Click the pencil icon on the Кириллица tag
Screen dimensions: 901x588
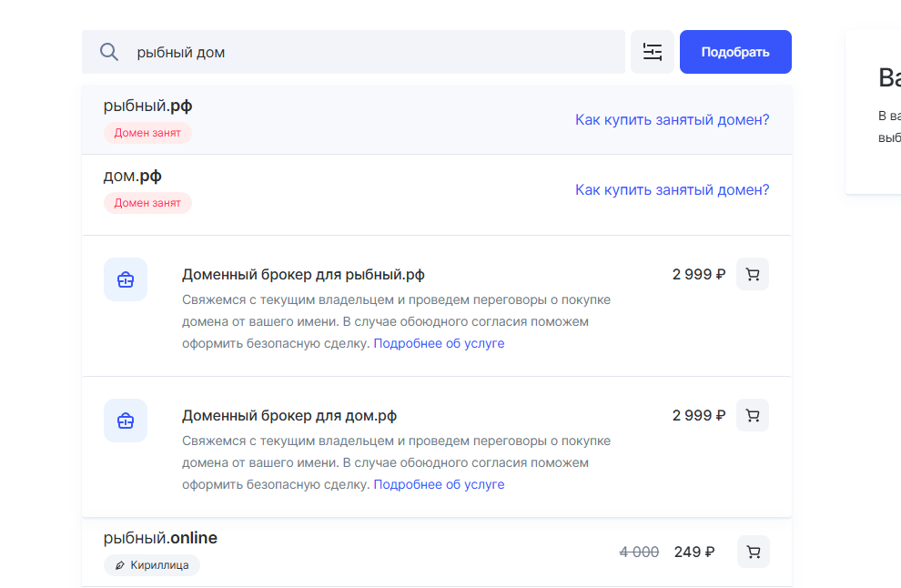point(119,565)
